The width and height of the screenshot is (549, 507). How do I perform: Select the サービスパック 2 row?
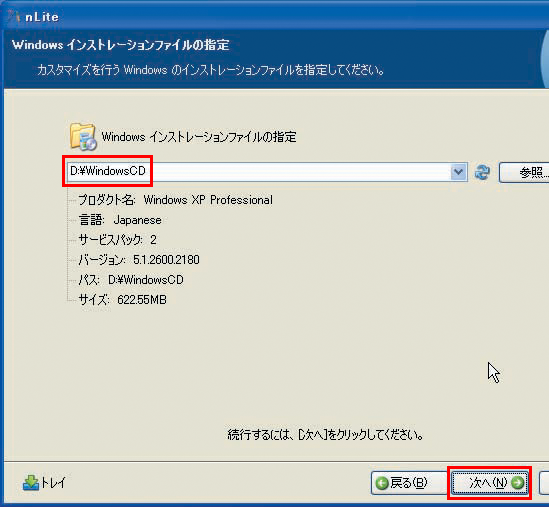[117, 240]
